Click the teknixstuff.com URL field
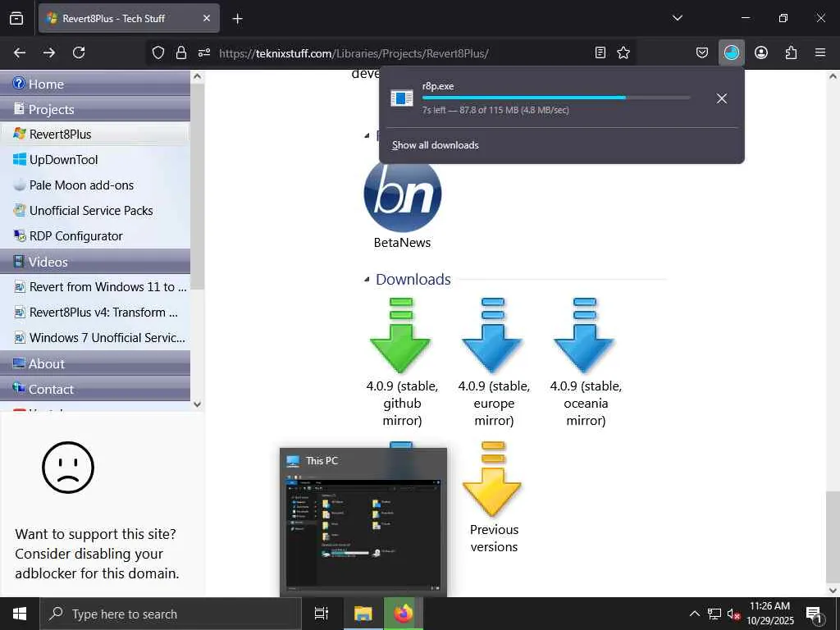This screenshot has width=840, height=630. click(x=354, y=53)
